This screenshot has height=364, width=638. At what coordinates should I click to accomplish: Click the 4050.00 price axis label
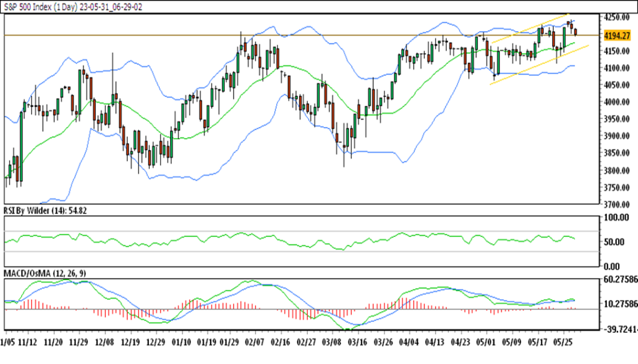point(617,85)
